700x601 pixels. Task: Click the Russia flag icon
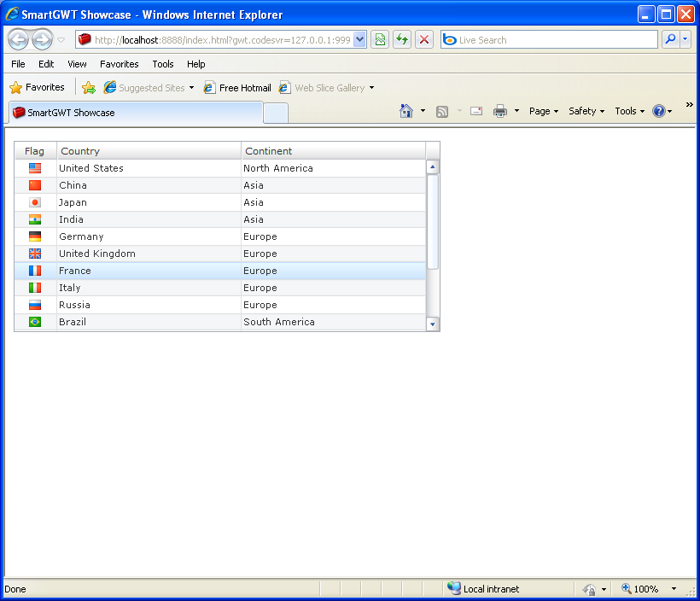tap(35, 305)
